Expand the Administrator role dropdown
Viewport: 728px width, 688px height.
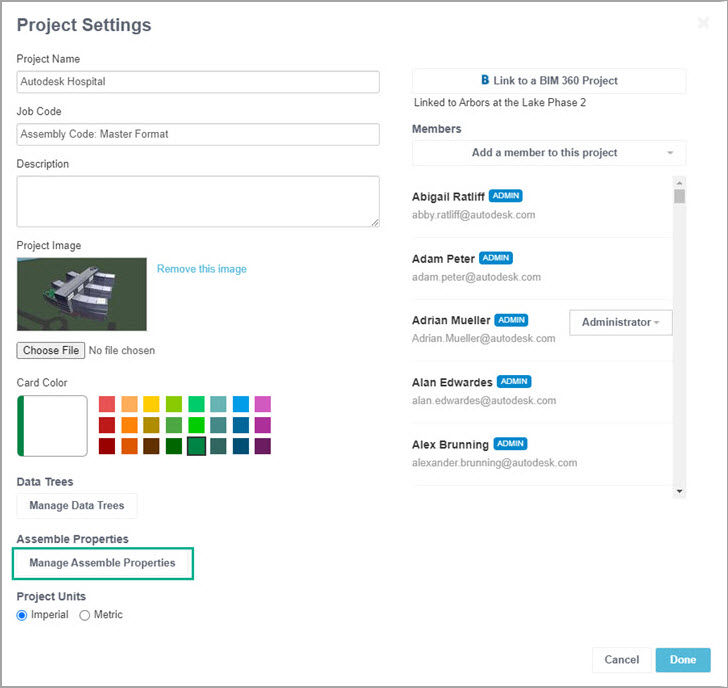click(620, 322)
